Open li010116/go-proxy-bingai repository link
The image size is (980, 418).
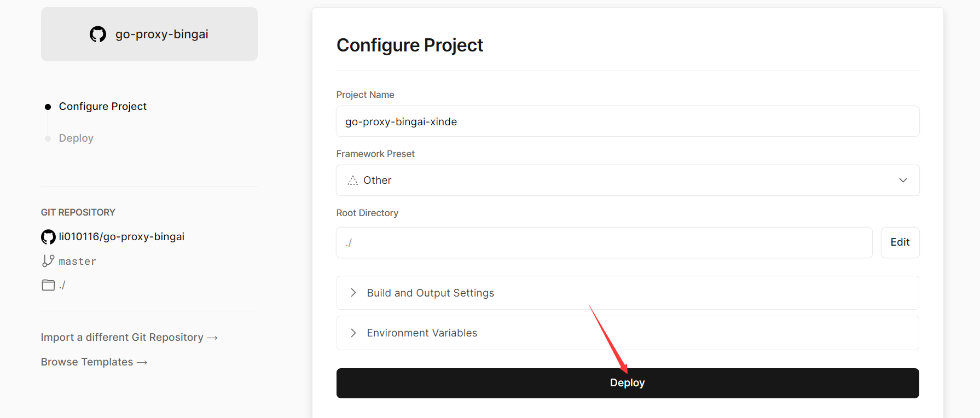[x=121, y=237]
